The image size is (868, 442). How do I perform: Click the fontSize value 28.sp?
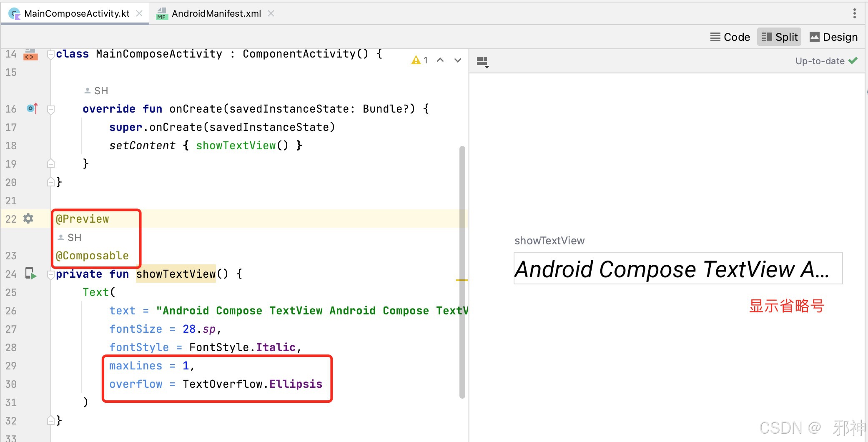pos(199,329)
